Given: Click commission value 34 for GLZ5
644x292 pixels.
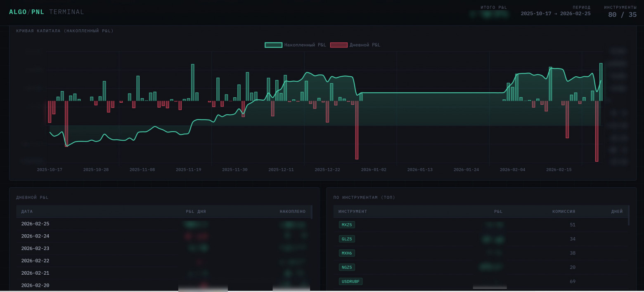Looking at the screenshot, I should point(572,239).
